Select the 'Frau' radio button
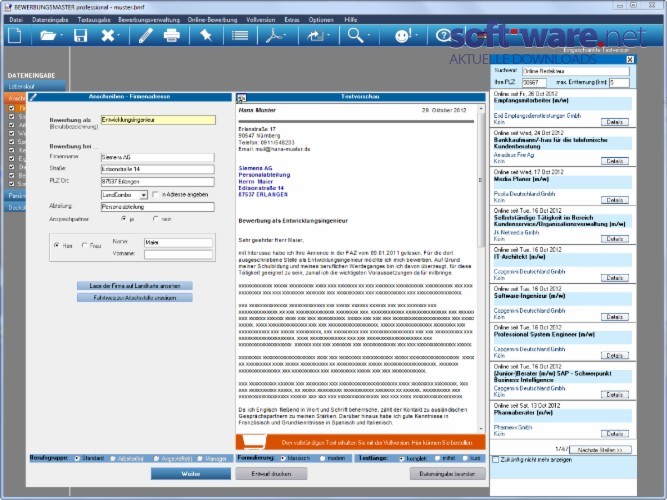This screenshot has width=667, height=500. click(x=84, y=246)
